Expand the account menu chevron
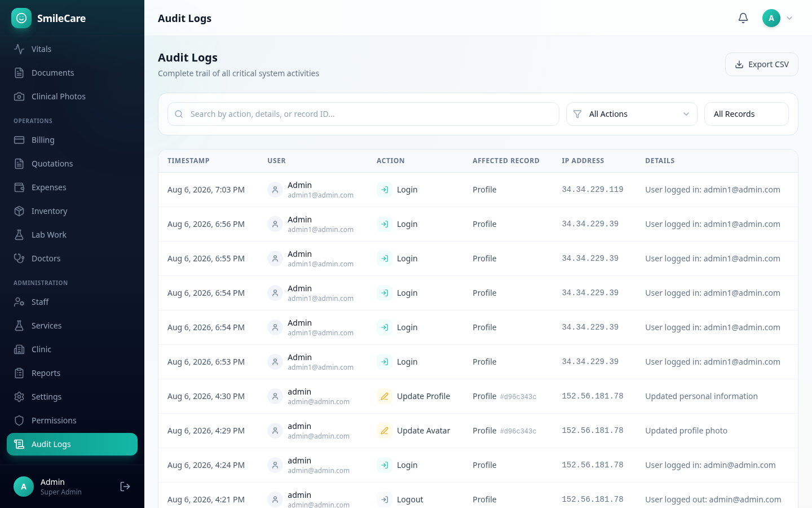Image resolution: width=812 pixels, height=508 pixels. 789,18
